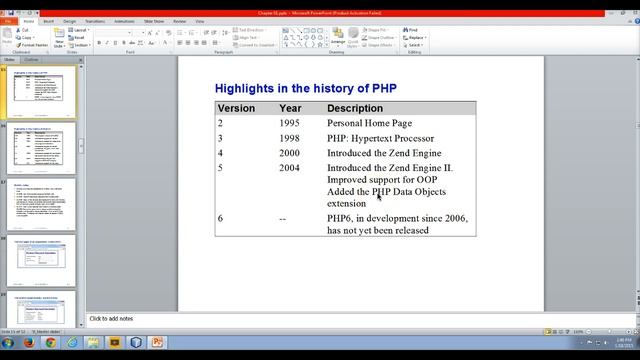Open Google Chrome from the taskbar
The height and width of the screenshot is (360, 640).
pyautogui.click(x=51, y=342)
